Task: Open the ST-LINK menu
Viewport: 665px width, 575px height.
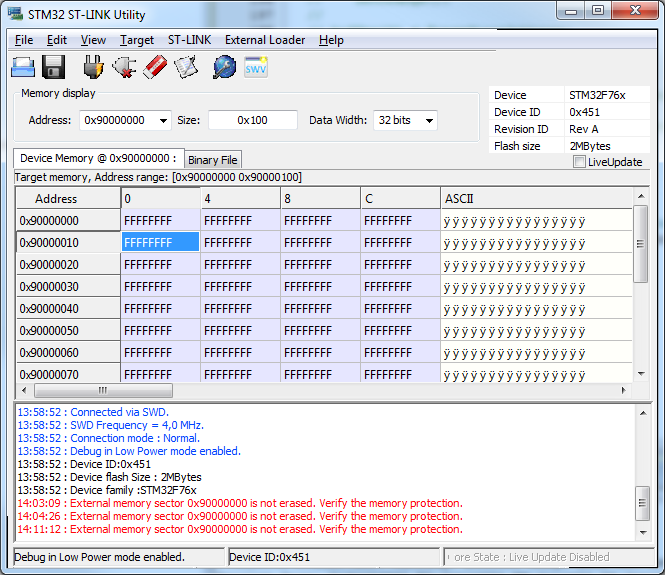Action: 189,40
